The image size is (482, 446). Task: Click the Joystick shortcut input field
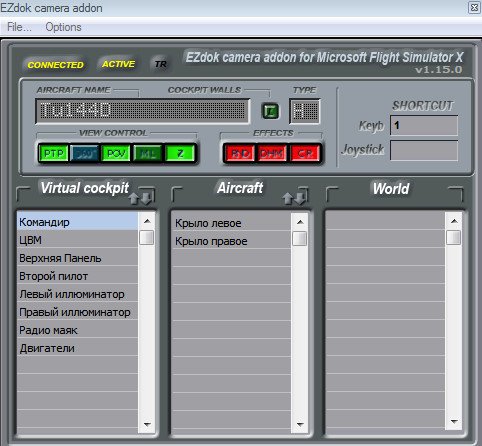424,150
